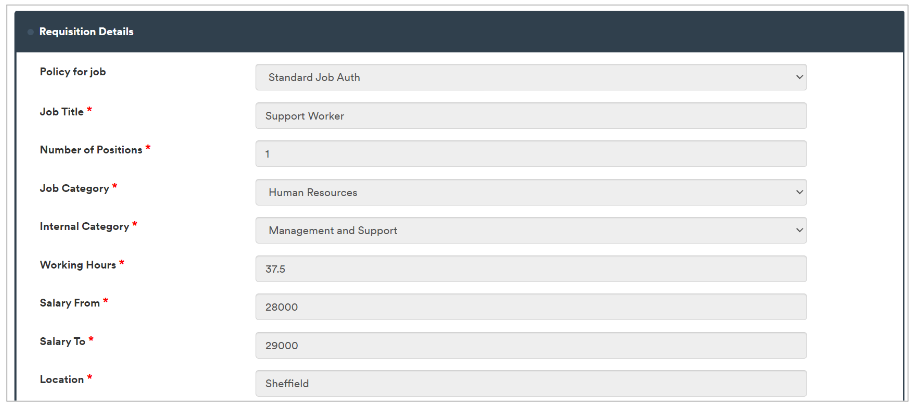Focus the Number of Positions field
918x412 pixels.
tap(530, 154)
